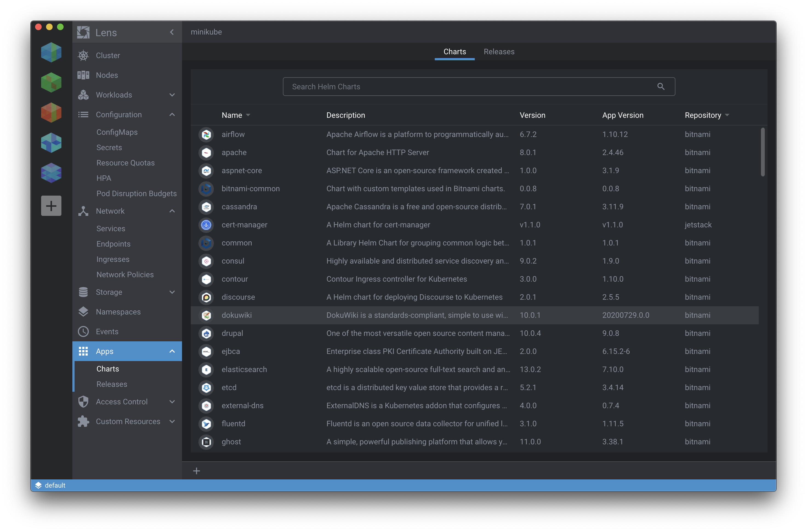Click the Events clock icon

click(83, 331)
